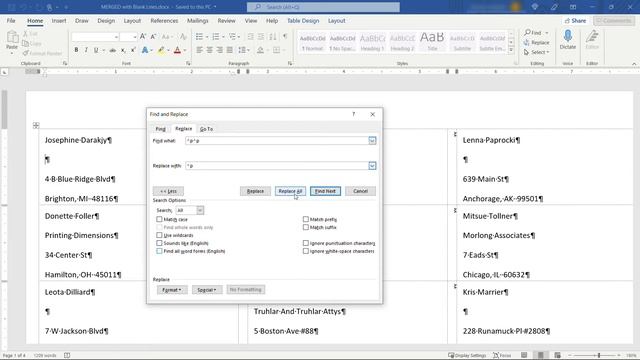
Task: Justify paragraph text
Action: (x=230, y=50)
